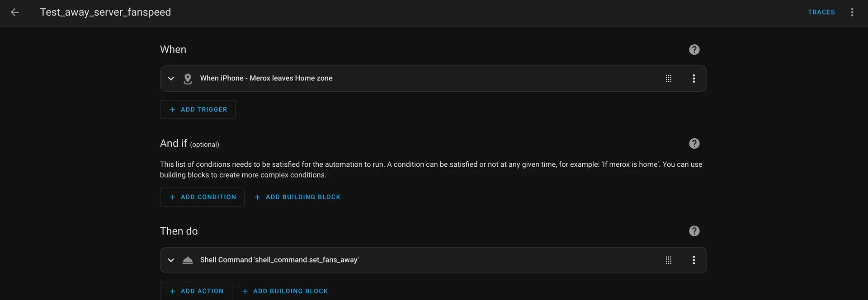Open help for the Then do section
Image resolution: width=868 pixels, height=300 pixels.
tap(694, 231)
